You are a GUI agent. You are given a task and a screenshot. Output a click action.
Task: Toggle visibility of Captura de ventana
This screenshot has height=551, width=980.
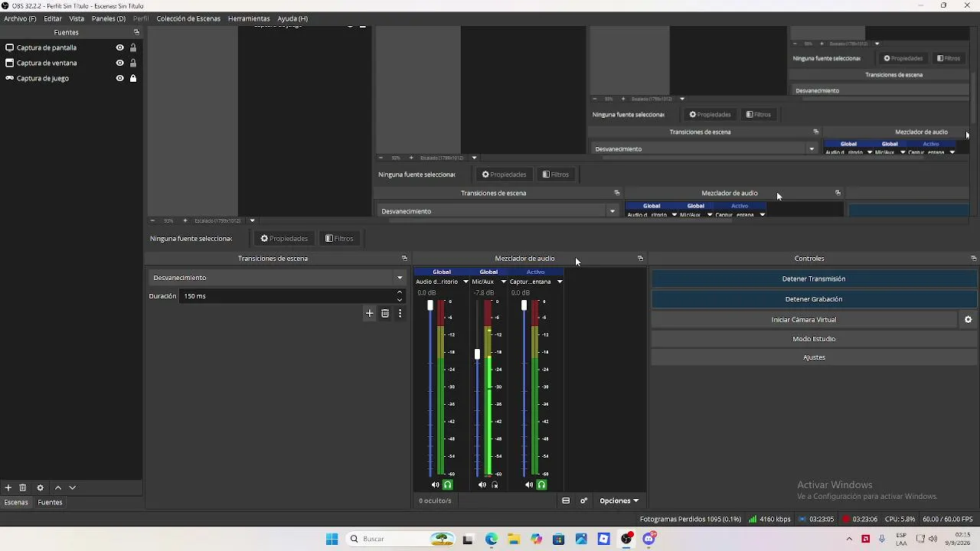(x=119, y=63)
